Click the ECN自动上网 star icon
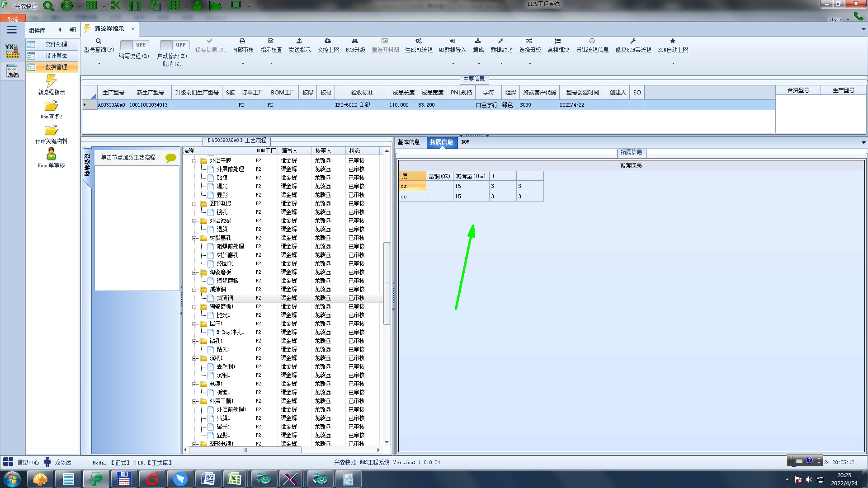Screen dimensions: 868x488 point(673,41)
